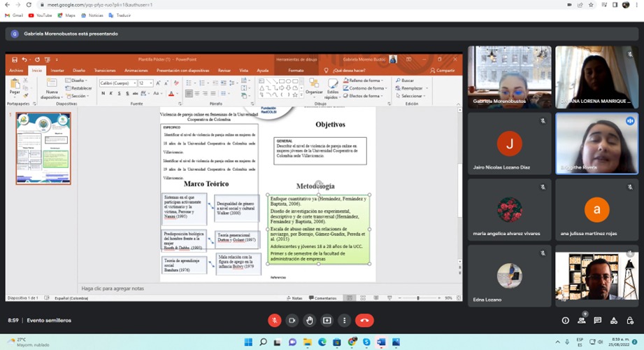
Task: Toggle bold N formatting
Action: (x=103, y=94)
